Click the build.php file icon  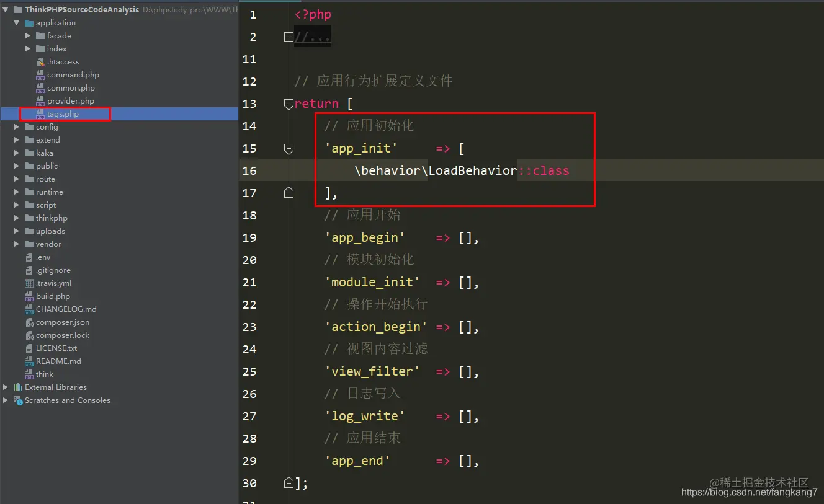[29, 296]
